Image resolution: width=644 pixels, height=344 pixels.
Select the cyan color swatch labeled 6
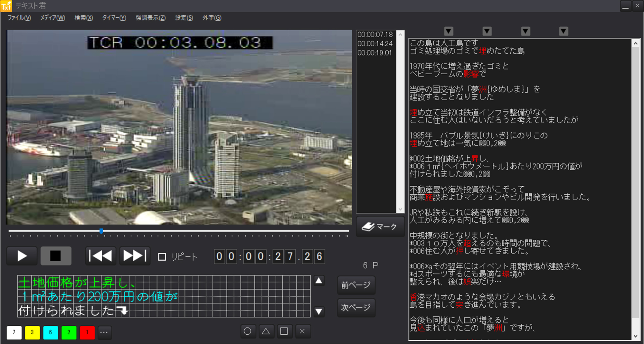click(x=51, y=332)
